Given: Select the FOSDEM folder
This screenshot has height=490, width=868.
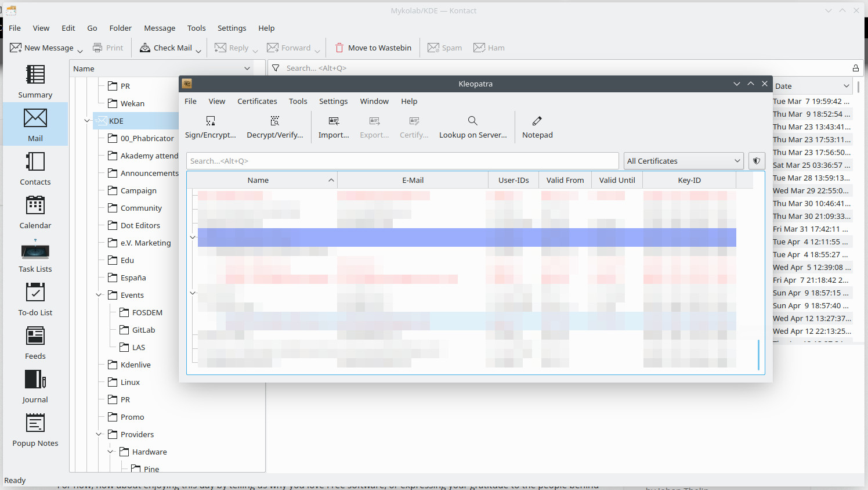Looking at the screenshot, I should [141, 312].
